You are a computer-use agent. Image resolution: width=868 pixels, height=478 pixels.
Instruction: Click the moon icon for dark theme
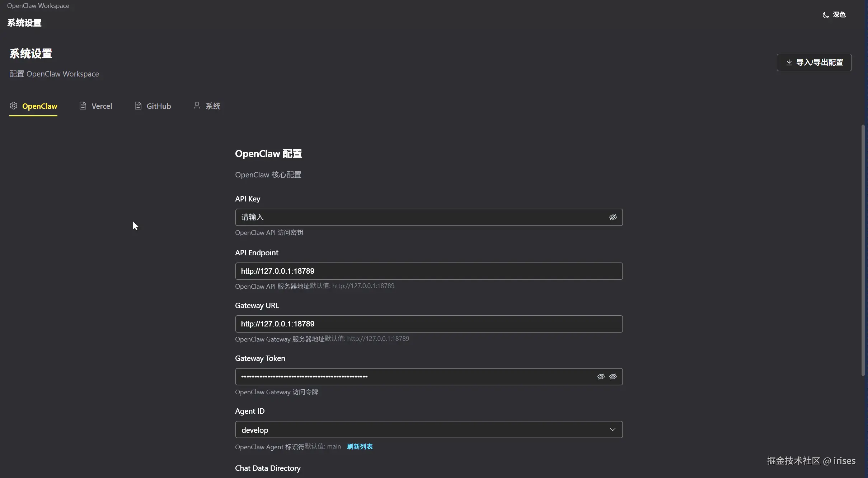pyautogui.click(x=826, y=15)
